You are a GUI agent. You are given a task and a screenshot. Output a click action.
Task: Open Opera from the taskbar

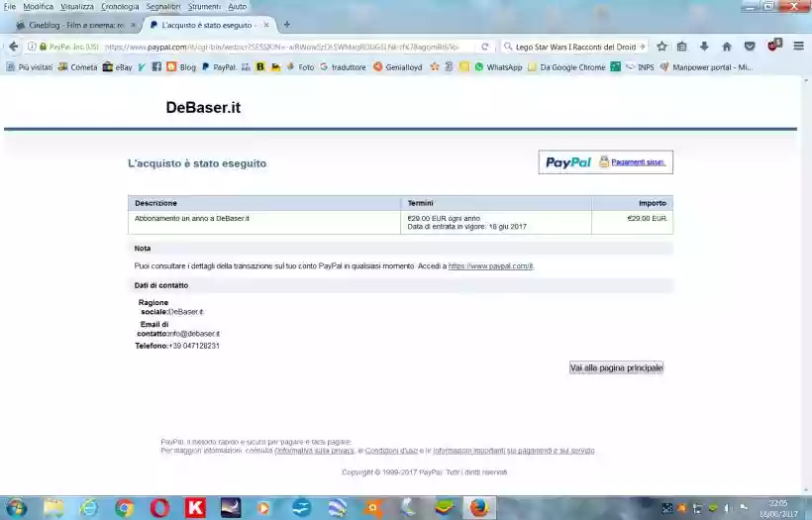click(159, 507)
